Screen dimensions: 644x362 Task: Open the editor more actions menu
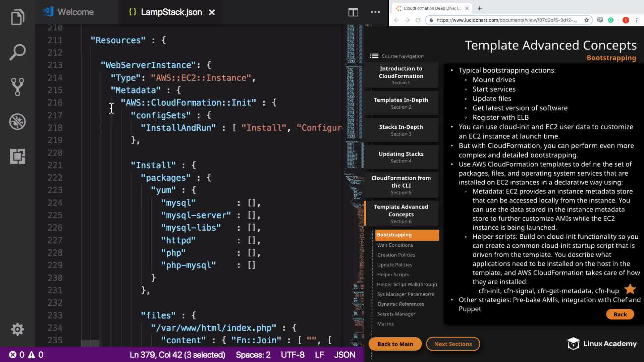tap(375, 12)
